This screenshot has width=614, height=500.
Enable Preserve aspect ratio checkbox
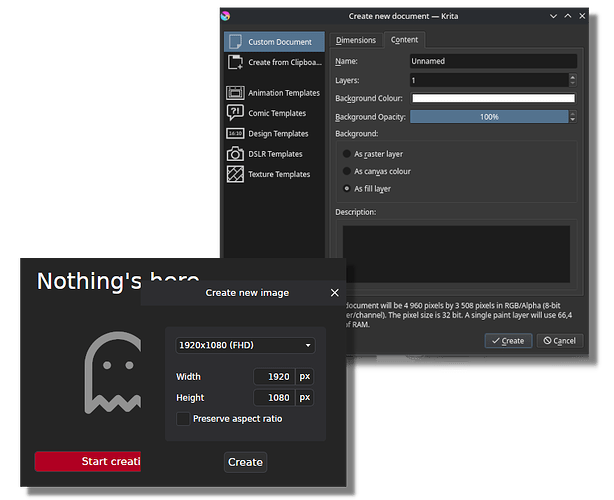tap(183, 419)
